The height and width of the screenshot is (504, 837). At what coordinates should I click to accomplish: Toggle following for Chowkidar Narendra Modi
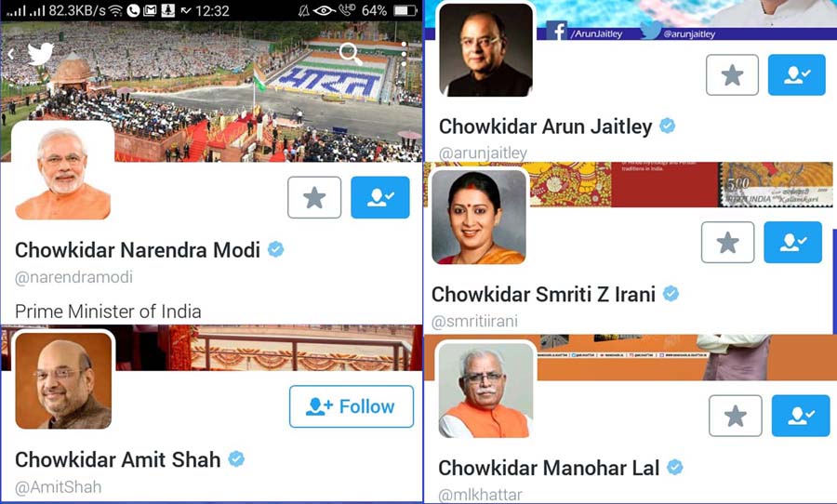click(380, 197)
